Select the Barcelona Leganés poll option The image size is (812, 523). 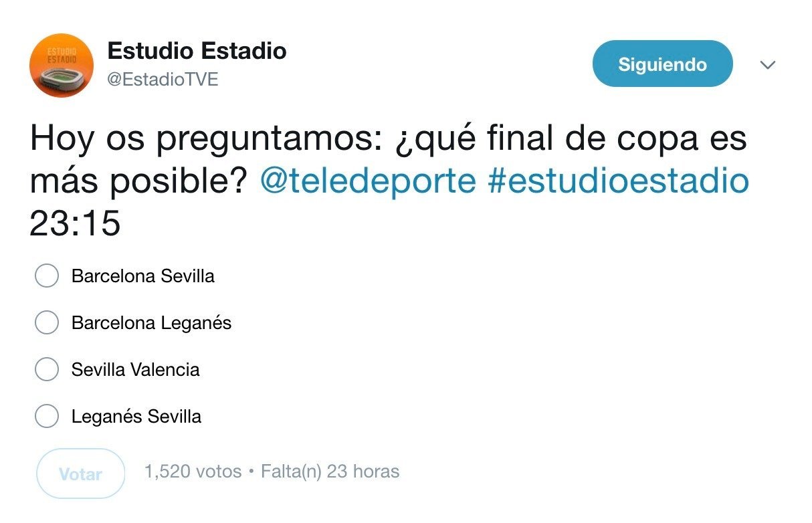47,322
